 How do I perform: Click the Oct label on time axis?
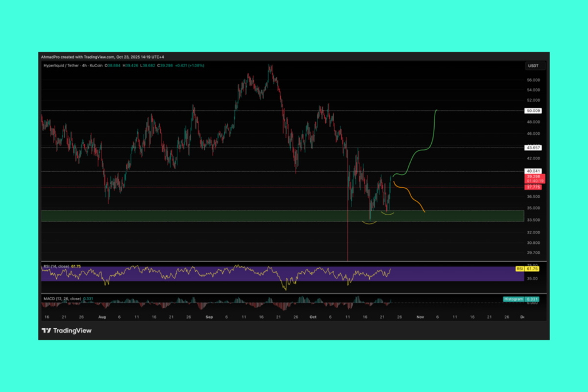312,317
